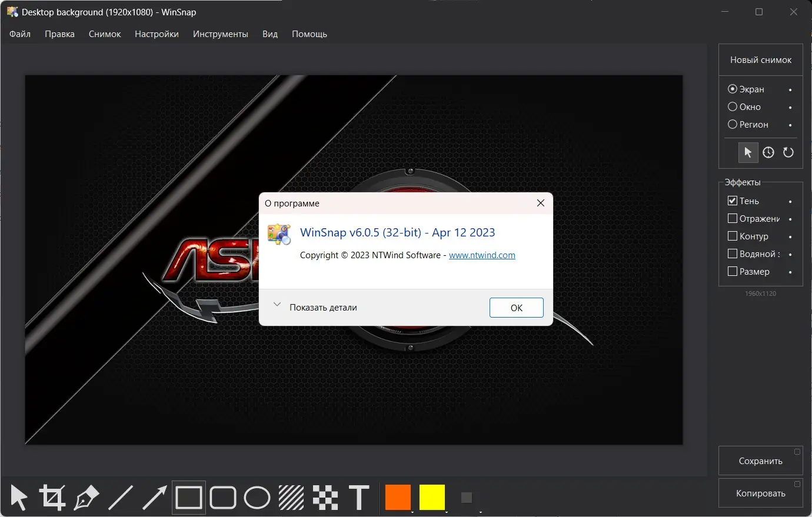812x517 pixels.
Task: Close the About dialog with X
Action: click(x=541, y=203)
